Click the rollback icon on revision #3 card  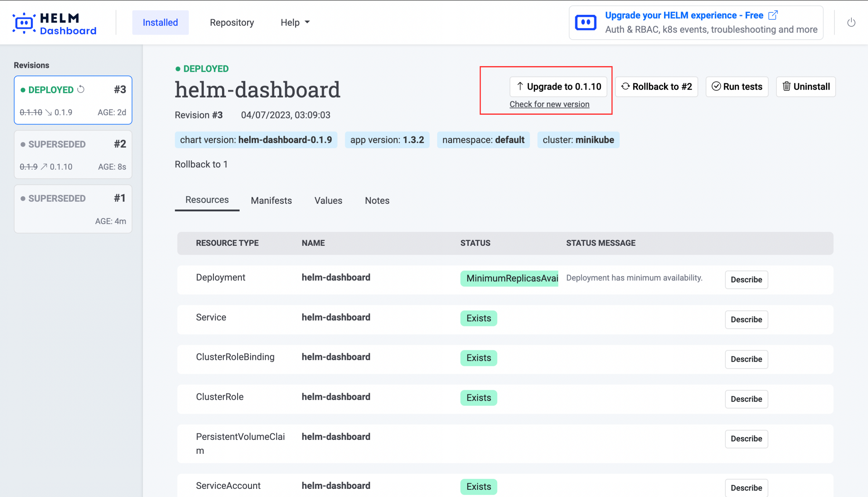(81, 89)
